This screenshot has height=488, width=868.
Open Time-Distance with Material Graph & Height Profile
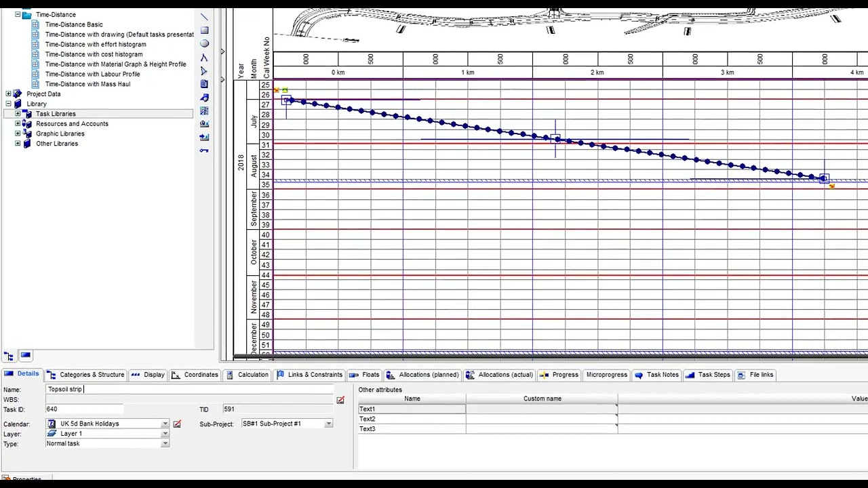[x=115, y=64]
